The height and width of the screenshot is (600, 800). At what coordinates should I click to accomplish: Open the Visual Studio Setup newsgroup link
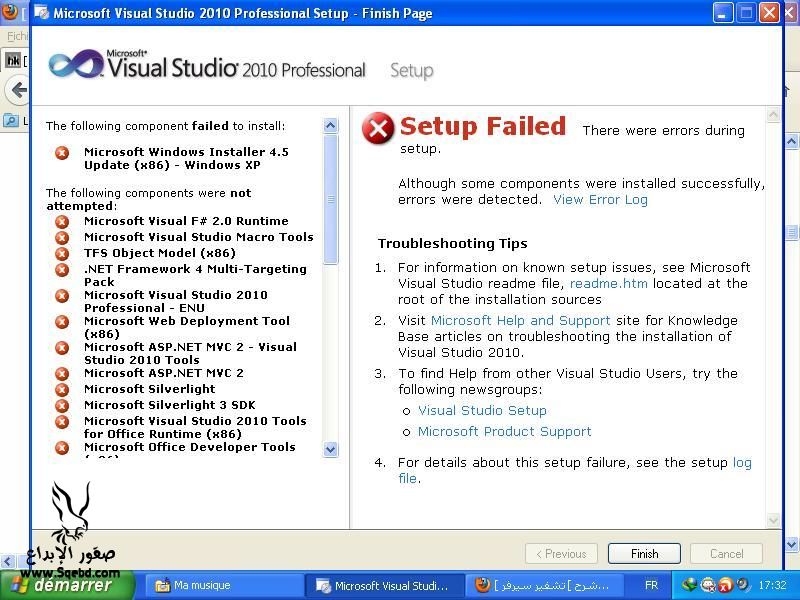pos(482,410)
